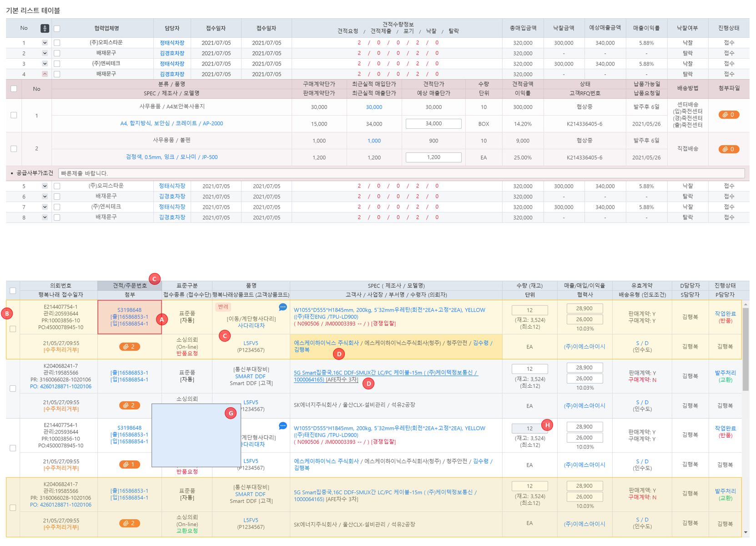This screenshot has height=546, width=756.
Task: Open the AP-2000 코레이트 product spec link
Action: 171,123
